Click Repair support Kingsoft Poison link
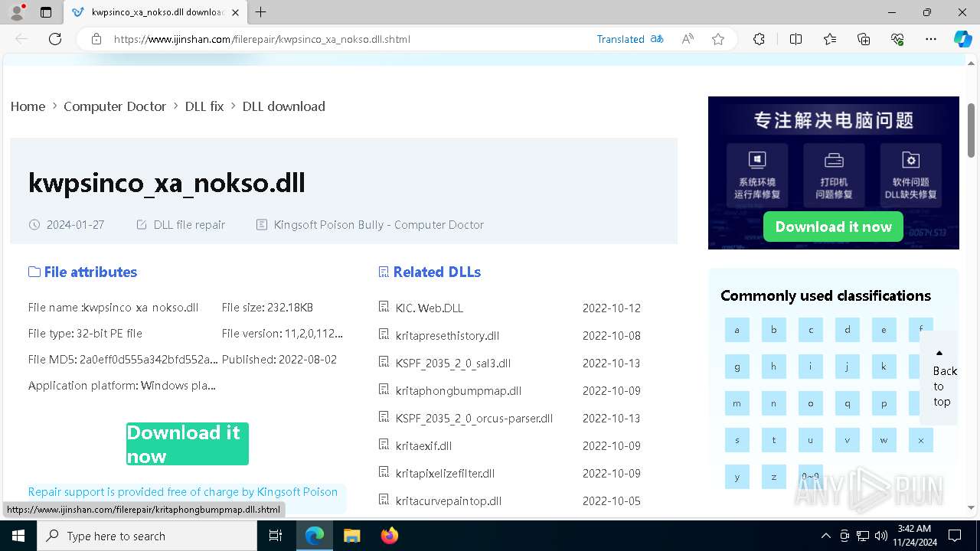980x551 pixels. coord(183,491)
